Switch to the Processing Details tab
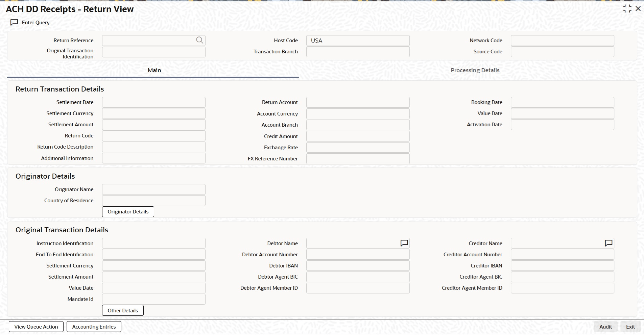This screenshot has width=644, height=336. pos(475,70)
